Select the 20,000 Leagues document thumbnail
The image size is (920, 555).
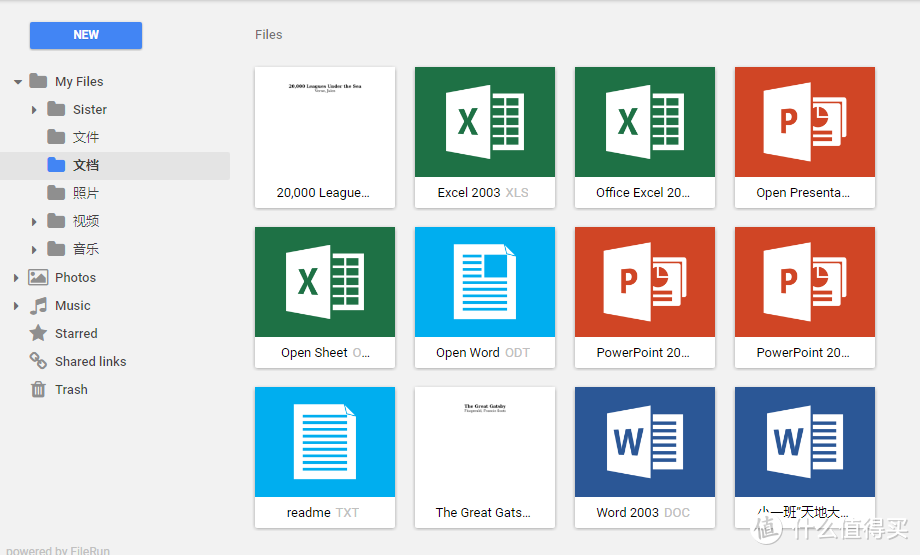[325, 122]
